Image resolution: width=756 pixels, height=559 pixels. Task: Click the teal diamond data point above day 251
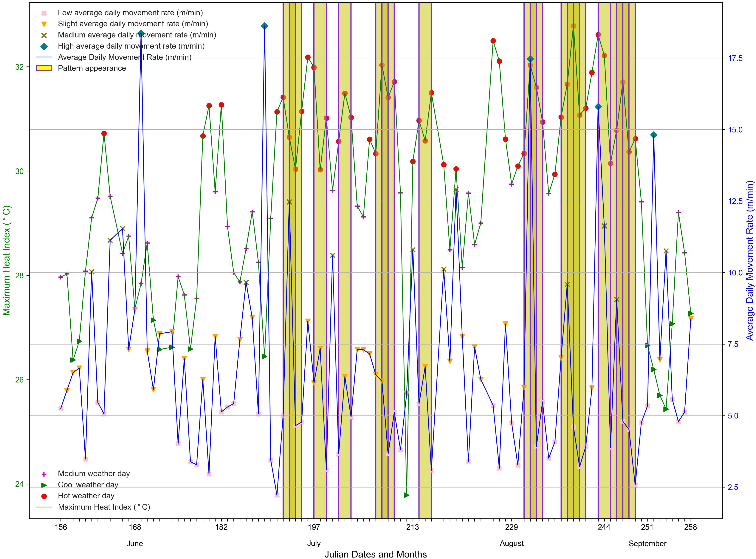[x=654, y=135]
